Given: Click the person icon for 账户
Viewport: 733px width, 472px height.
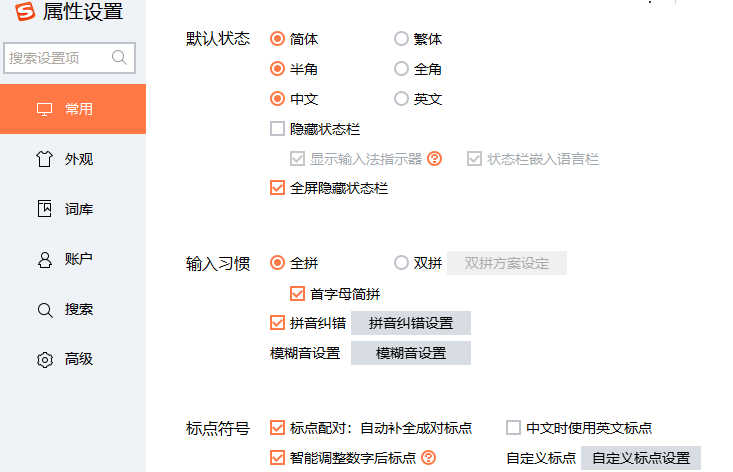Looking at the screenshot, I should tap(44, 259).
